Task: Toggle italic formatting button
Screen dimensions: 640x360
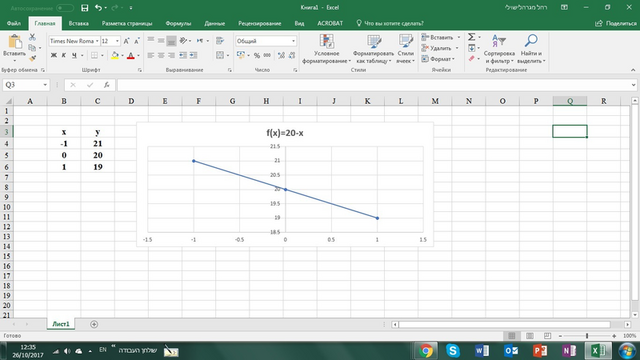Action: 64,55
